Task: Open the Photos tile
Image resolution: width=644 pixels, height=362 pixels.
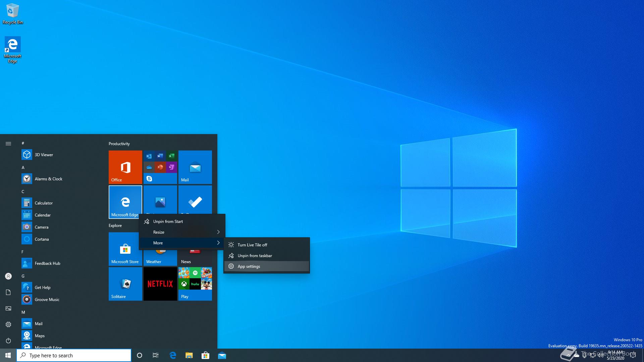Action: click(160, 200)
